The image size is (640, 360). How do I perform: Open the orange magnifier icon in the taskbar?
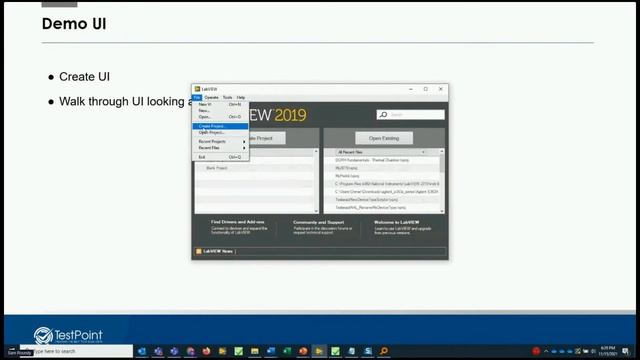[384, 351]
